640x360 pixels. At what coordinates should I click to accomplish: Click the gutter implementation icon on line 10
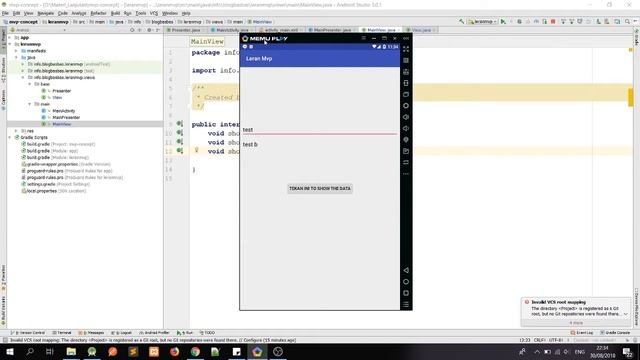pos(180,133)
